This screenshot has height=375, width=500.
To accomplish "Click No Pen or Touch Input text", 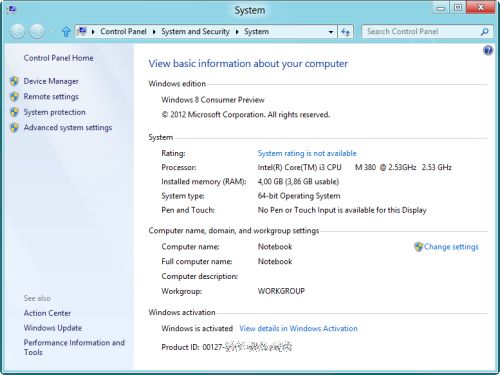I will pyautogui.click(x=342, y=210).
